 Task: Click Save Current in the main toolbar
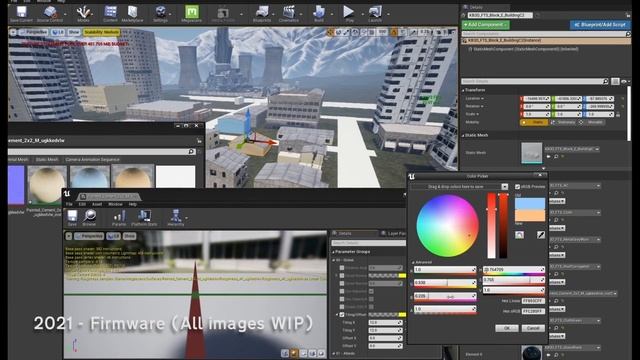[21, 13]
